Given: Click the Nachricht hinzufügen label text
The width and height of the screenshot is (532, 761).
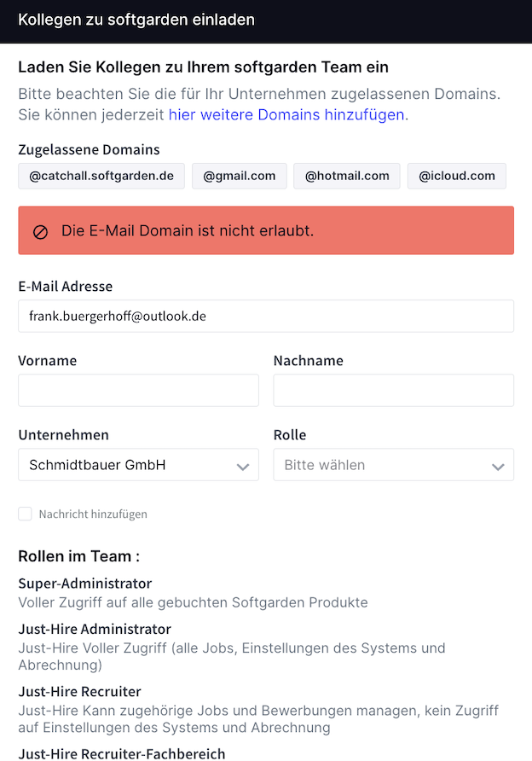Looking at the screenshot, I should pos(93,514).
